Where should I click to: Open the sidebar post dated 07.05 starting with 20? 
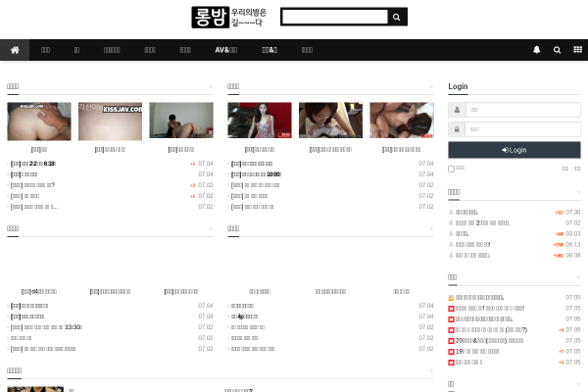[489, 341]
